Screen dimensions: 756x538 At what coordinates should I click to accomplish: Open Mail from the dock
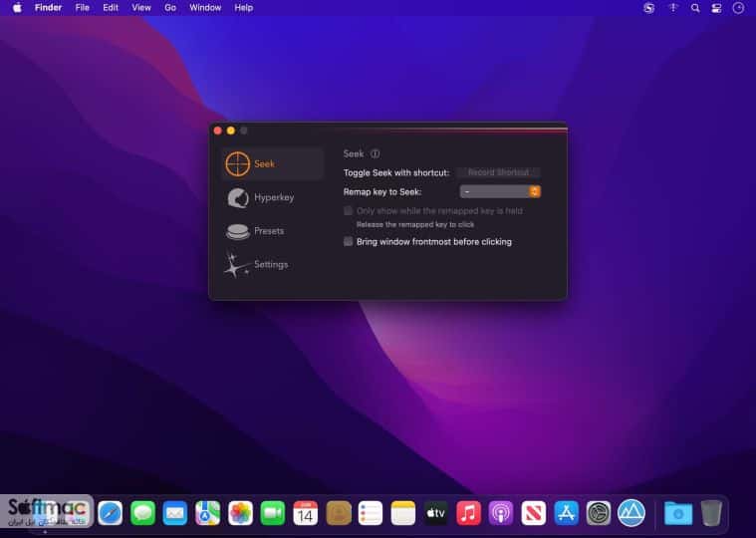click(175, 513)
